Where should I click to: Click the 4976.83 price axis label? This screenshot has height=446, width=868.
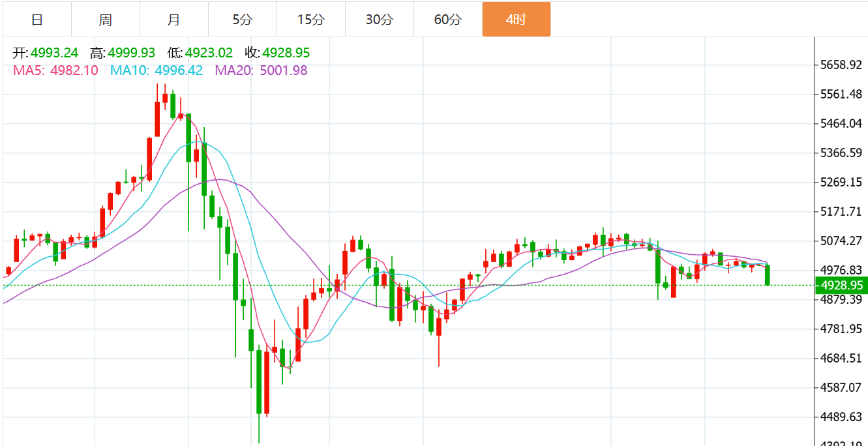842,271
